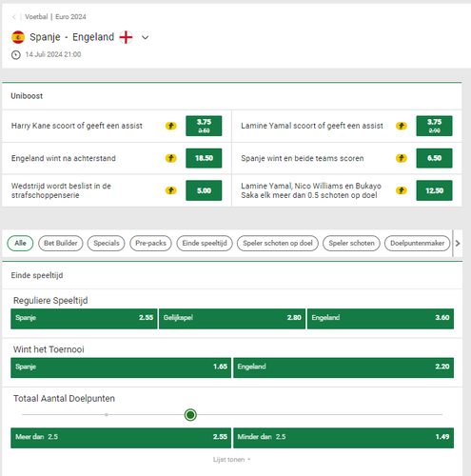Select Engeland wint na achterstand odds 18.50
This screenshot has height=476, width=471.
tap(204, 158)
